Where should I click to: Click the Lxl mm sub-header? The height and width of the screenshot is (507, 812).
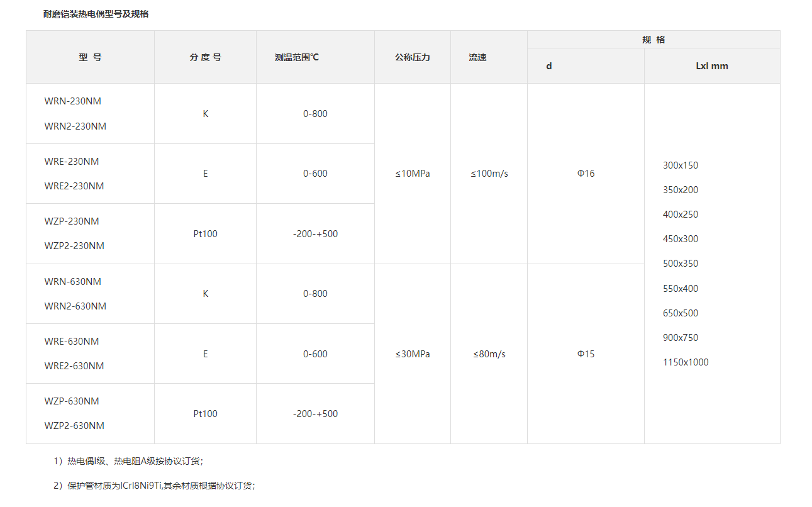pos(712,66)
